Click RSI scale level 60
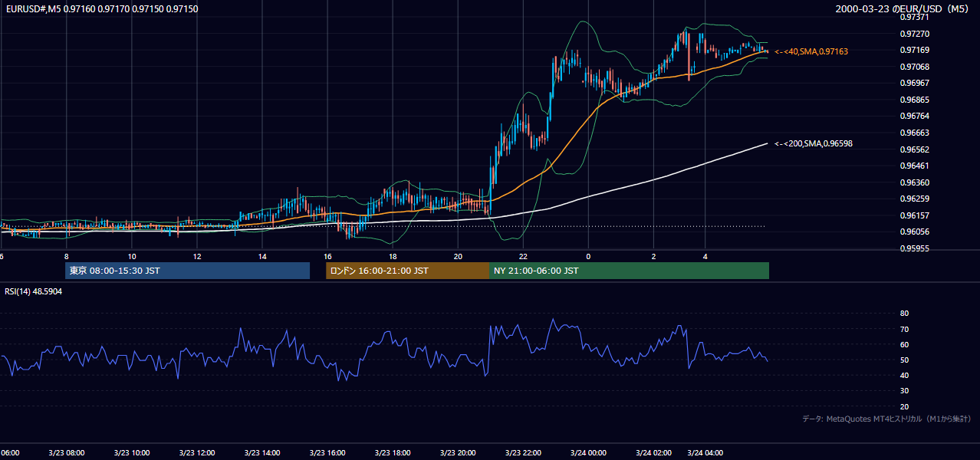The image size is (980, 460). click(904, 344)
